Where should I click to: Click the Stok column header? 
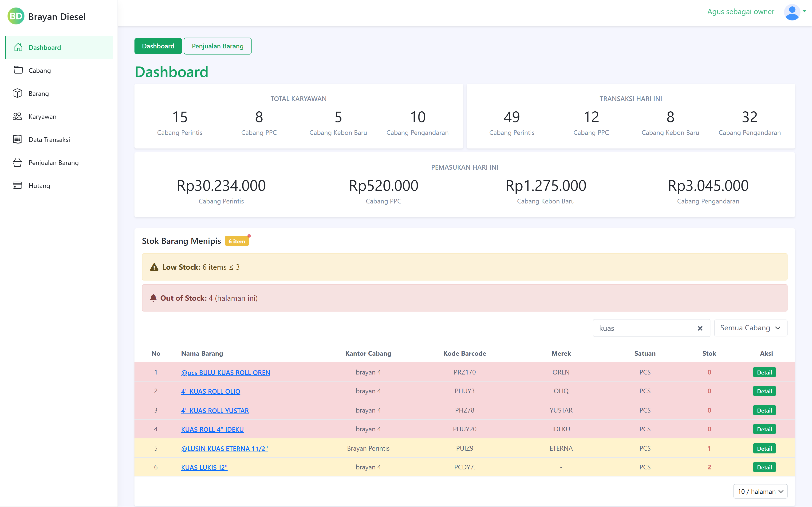pyautogui.click(x=709, y=353)
